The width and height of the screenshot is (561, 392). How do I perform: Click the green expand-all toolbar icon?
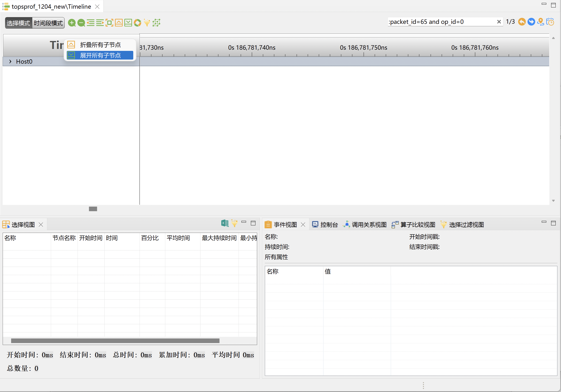click(x=128, y=23)
